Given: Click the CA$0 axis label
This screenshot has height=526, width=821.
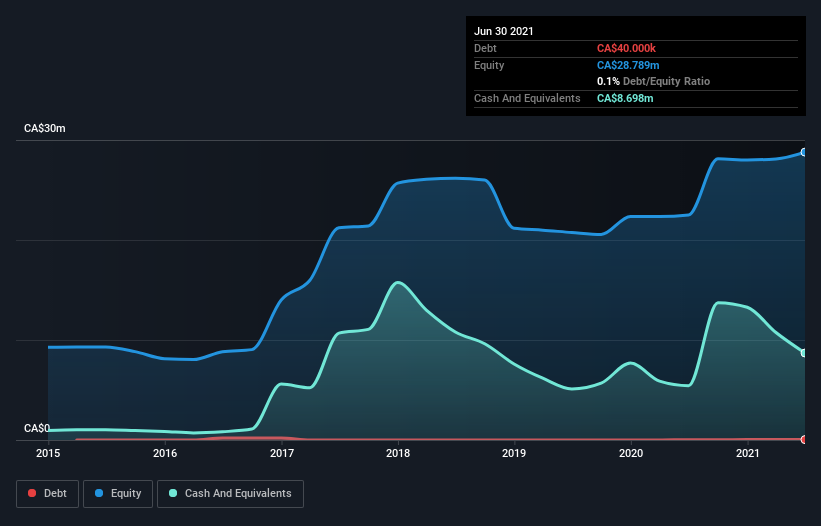Looking at the screenshot, I should pos(37,428).
